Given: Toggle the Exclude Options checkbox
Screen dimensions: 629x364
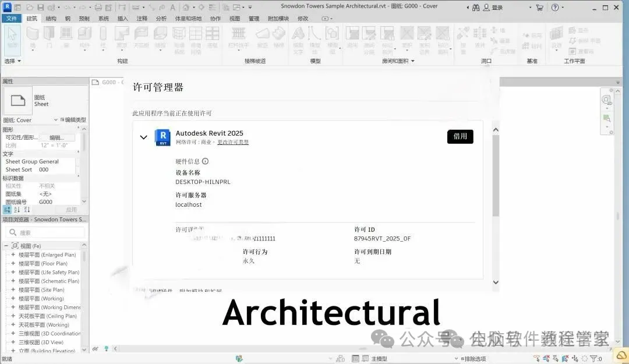Looking at the screenshot, I should 462,359.
